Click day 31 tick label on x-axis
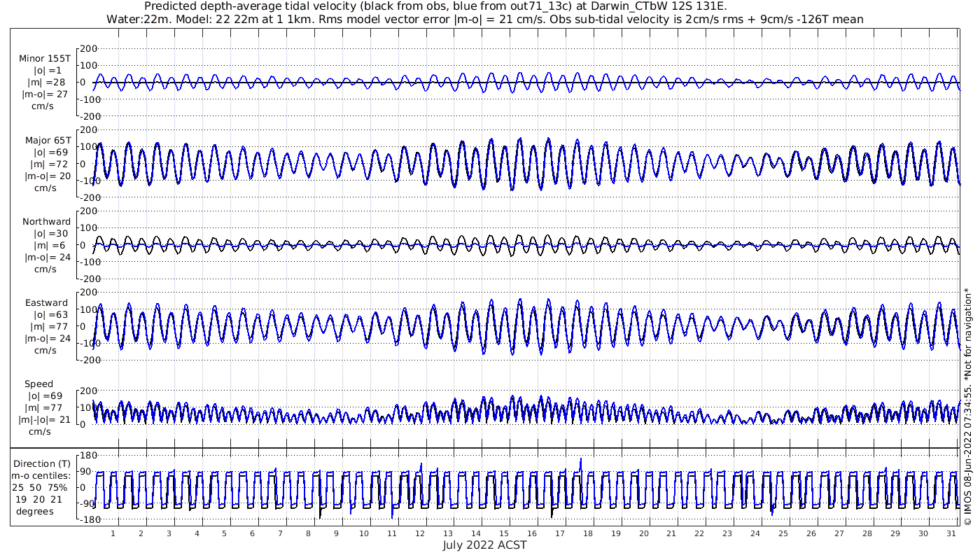This screenshot has width=980, height=560. tap(951, 534)
